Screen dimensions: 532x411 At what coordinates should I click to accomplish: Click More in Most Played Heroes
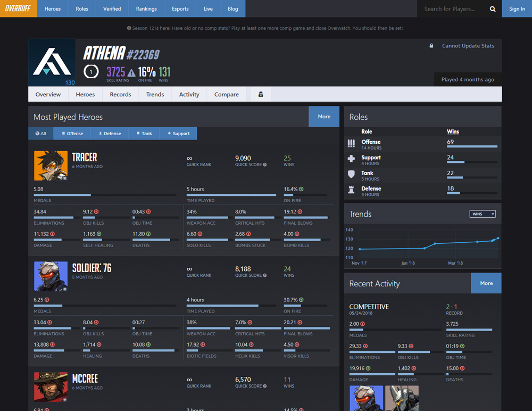click(324, 117)
